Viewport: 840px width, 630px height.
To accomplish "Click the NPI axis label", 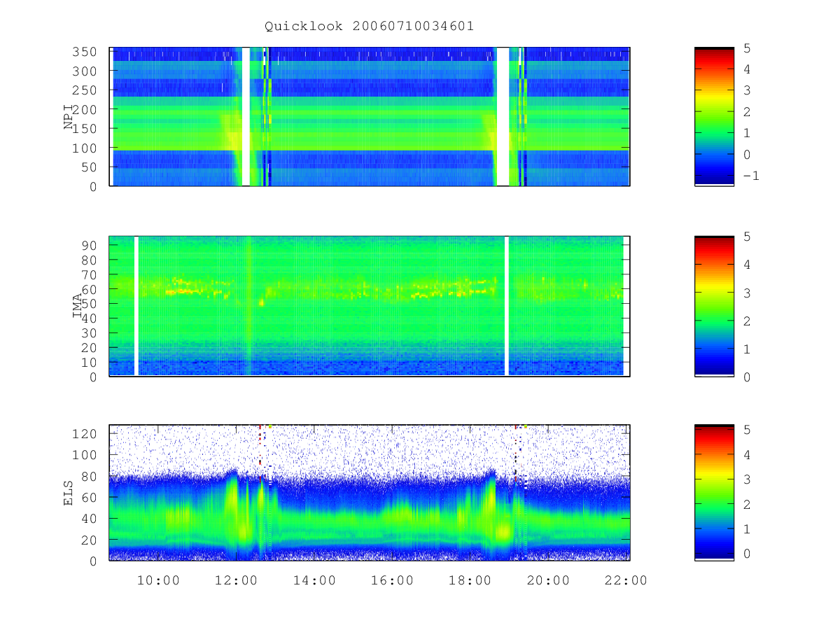I will [x=69, y=117].
